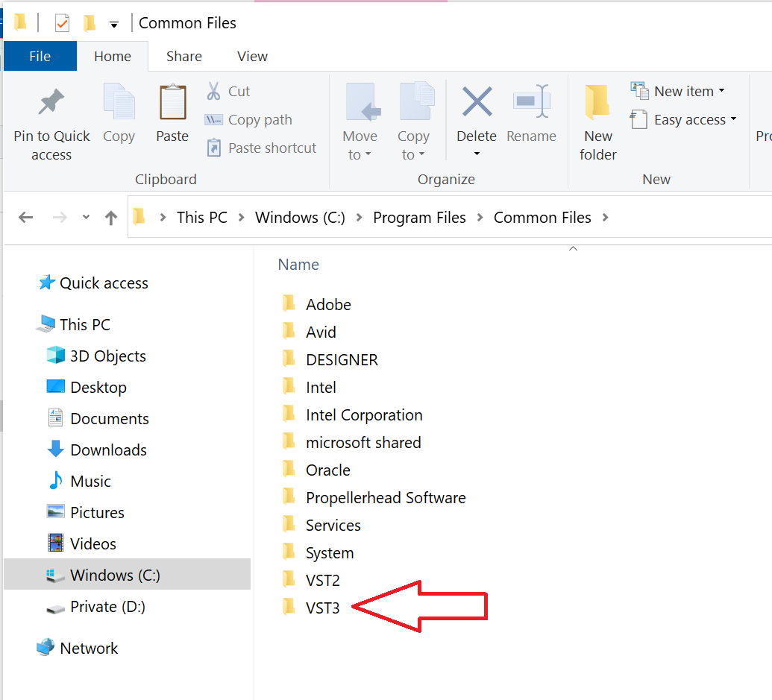Switch to the View ribbon tab
The image size is (772, 700).
(x=252, y=57)
